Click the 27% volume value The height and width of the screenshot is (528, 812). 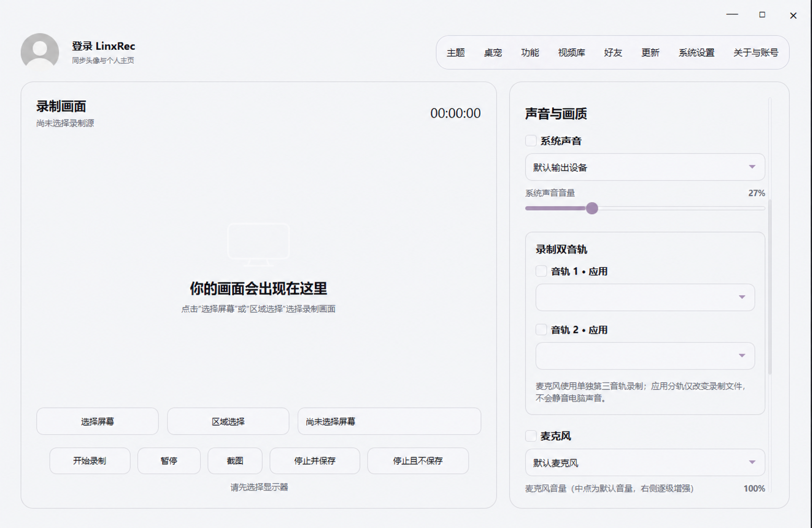click(x=757, y=193)
